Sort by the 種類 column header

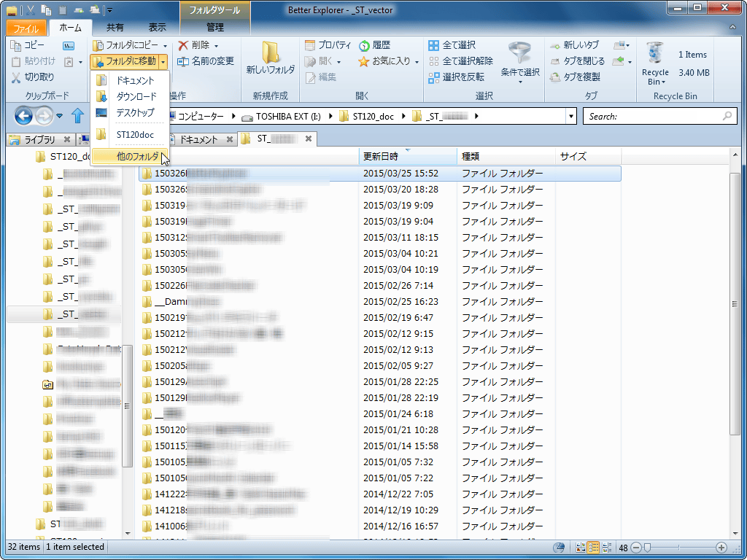pos(506,156)
